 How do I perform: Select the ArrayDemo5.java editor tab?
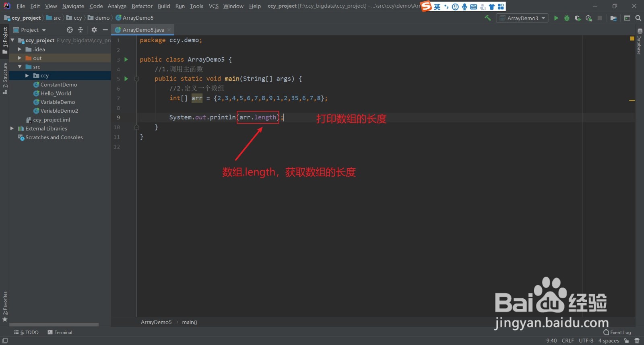click(143, 30)
